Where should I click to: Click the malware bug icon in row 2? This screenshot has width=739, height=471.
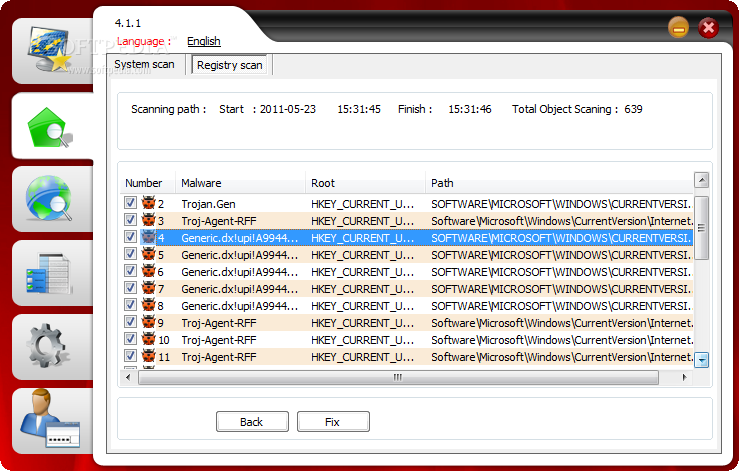[x=148, y=203]
